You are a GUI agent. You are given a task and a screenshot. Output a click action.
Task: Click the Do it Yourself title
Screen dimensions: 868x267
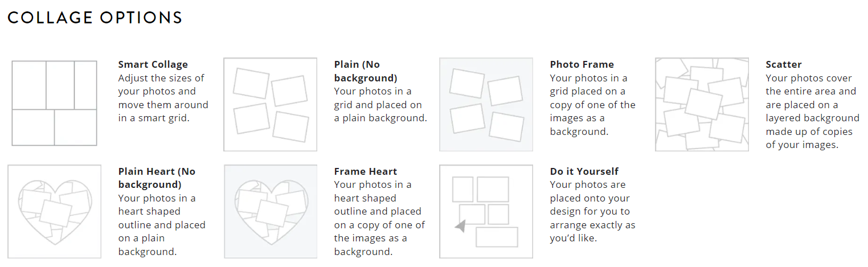coord(584,171)
